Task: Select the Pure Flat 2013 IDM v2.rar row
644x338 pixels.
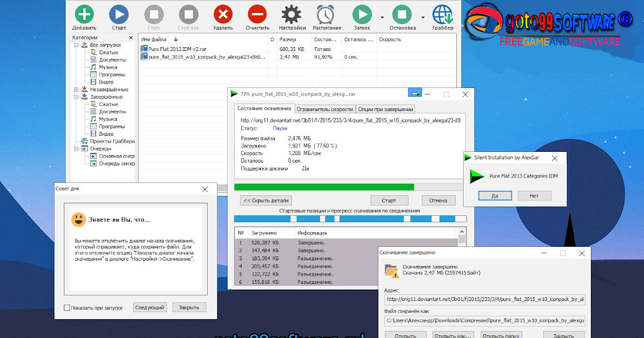Action: coord(297,49)
